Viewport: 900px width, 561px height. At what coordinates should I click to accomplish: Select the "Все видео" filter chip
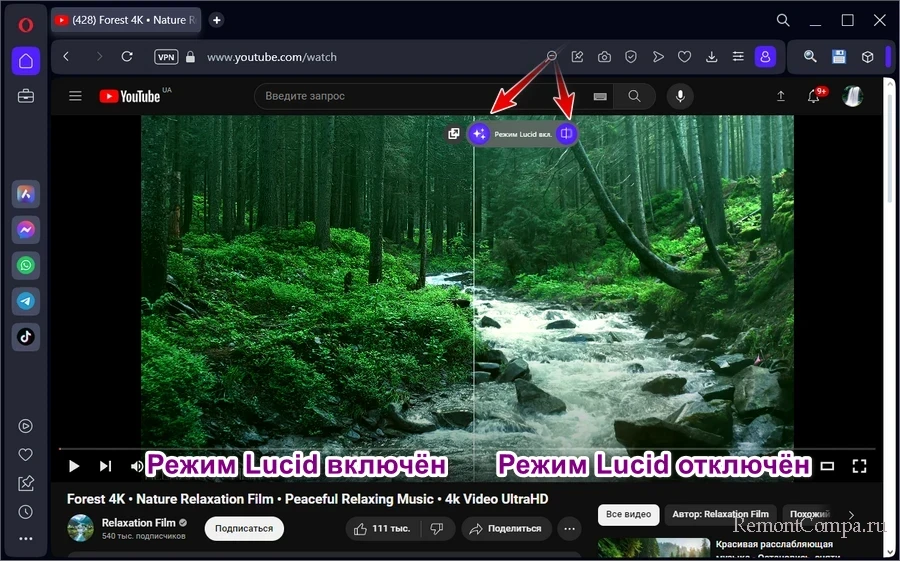pos(628,515)
